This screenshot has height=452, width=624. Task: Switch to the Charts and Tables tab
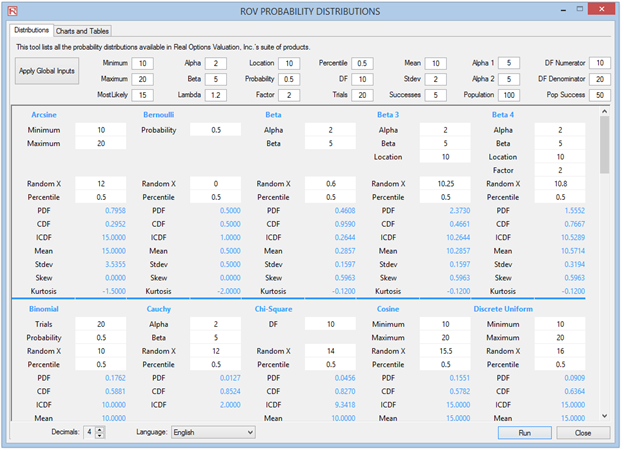pyautogui.click(x=82, y=31)
